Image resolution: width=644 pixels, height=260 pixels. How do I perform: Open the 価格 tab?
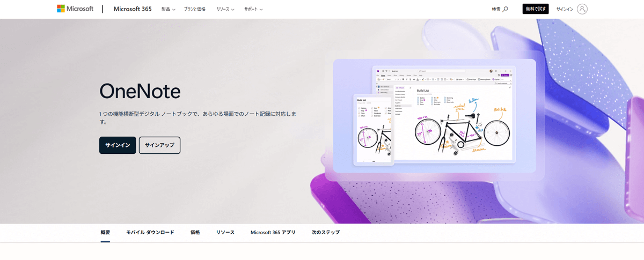[195, 232]
